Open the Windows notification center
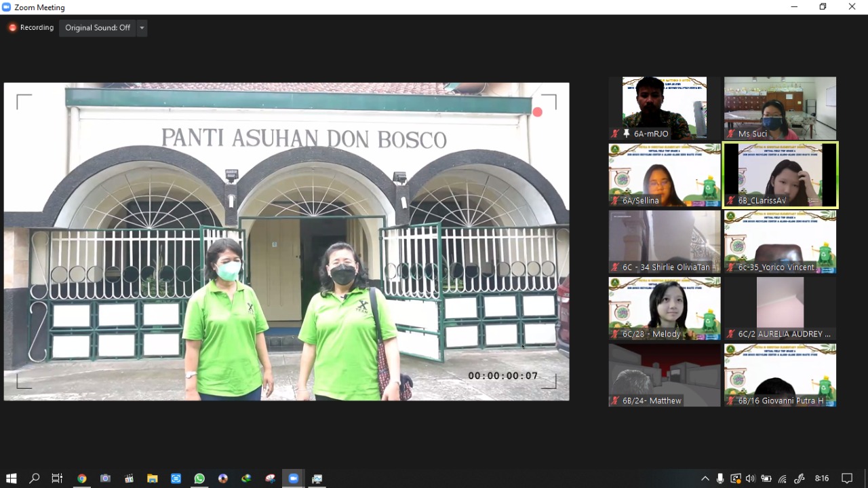This screenshot has height=488, width=868. click(847, 478)
